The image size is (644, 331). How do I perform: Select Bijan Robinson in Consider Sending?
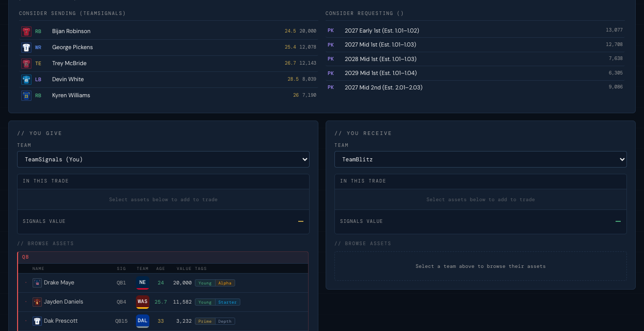coord(168,32)
